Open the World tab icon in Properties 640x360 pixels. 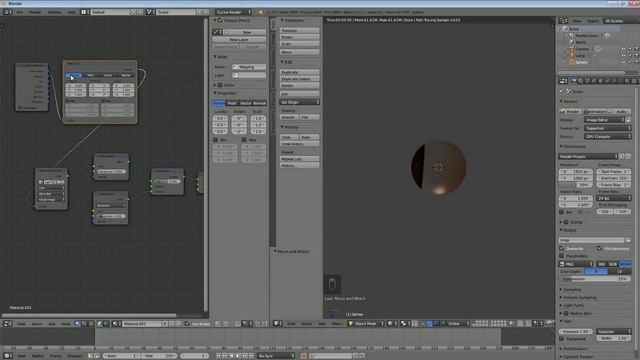[x=594, y=81]
